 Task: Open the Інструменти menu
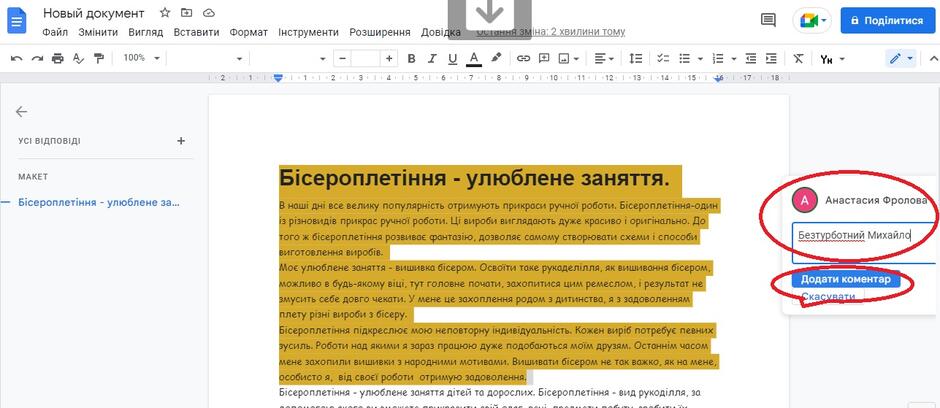[x=309, y=32]
